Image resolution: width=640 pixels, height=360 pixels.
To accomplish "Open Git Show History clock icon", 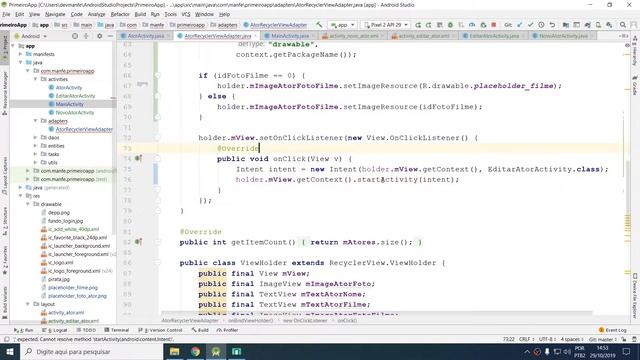I will click(x=541, y=25).
